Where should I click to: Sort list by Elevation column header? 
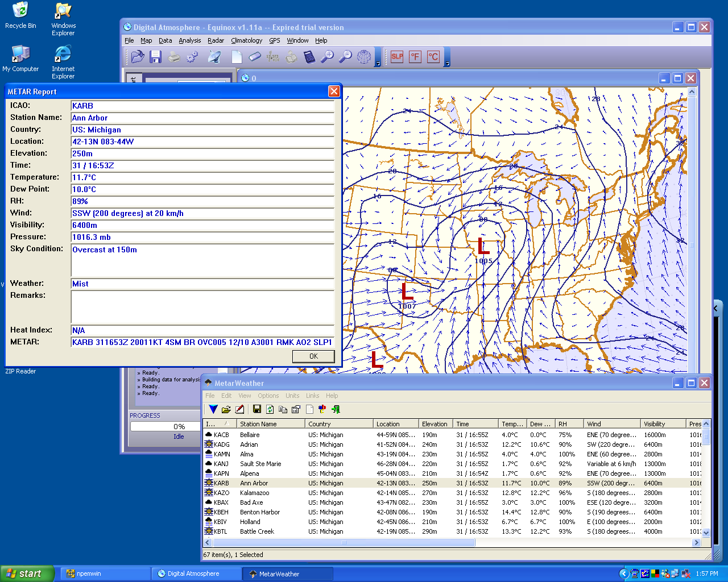436,424
